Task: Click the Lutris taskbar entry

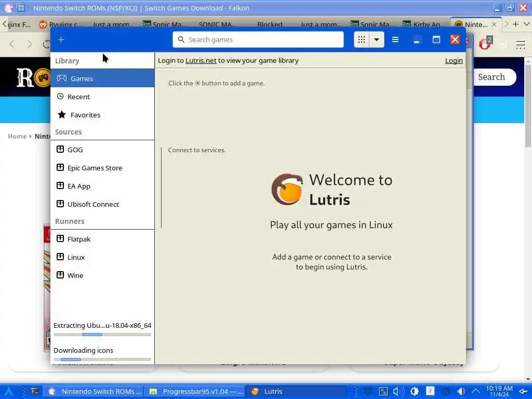Action: pyautogui.click(x=295, y=392)
